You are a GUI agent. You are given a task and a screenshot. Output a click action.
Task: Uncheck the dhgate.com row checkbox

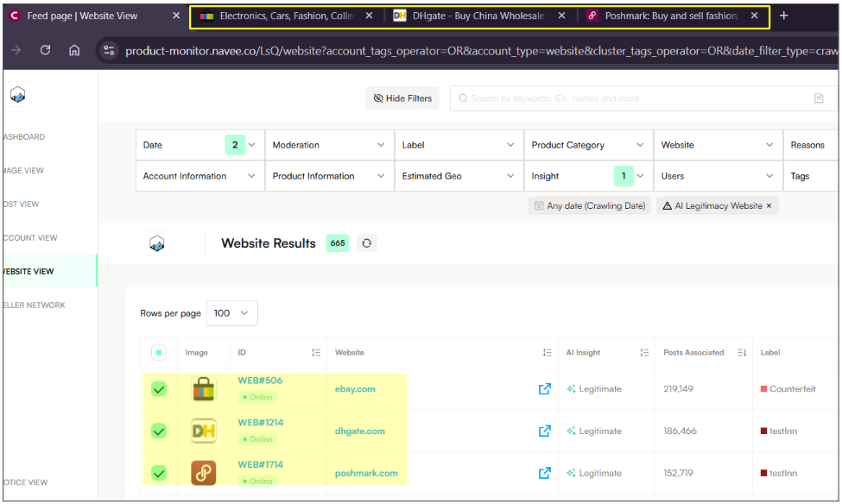pos(158,431)
